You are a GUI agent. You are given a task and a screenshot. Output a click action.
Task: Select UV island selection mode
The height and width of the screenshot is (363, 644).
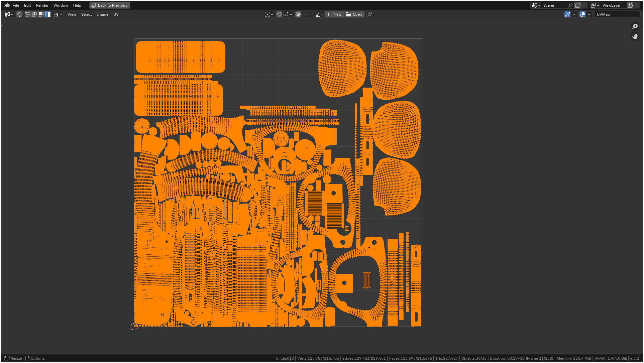coord(48,14)
